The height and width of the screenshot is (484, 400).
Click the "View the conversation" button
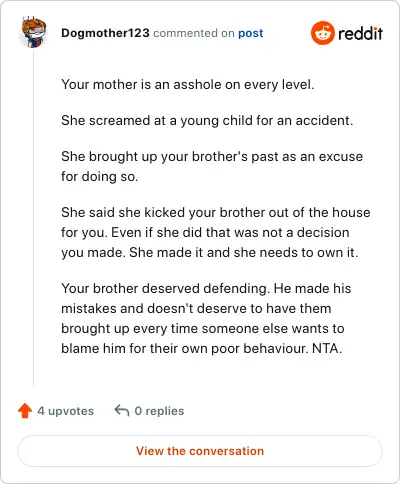(200, 451)
